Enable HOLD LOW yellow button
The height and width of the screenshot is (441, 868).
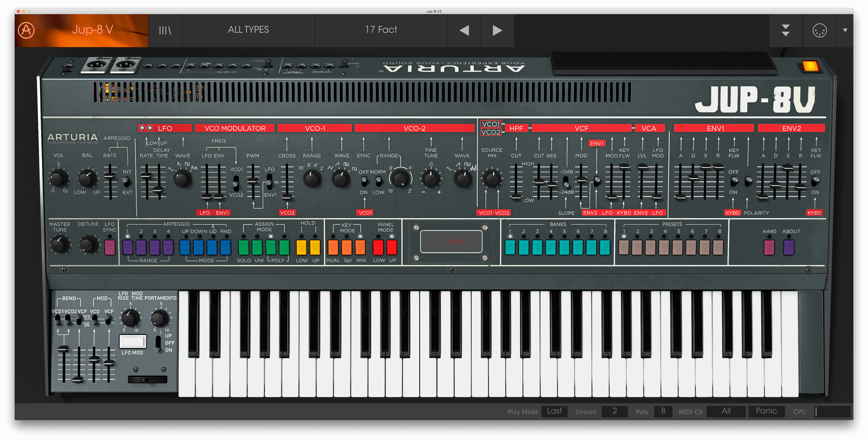302,247
